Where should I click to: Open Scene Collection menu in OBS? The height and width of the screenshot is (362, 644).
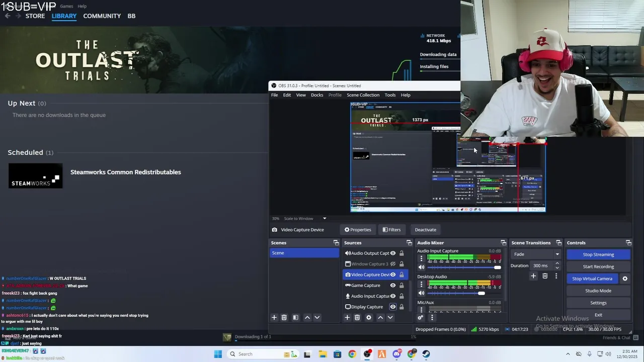click(x=363, y=95)
